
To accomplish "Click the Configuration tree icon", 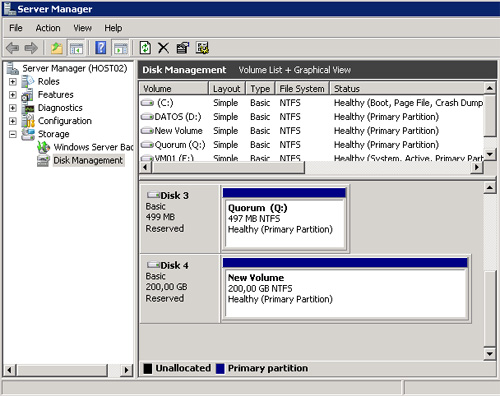I will [x=28, y=121].
